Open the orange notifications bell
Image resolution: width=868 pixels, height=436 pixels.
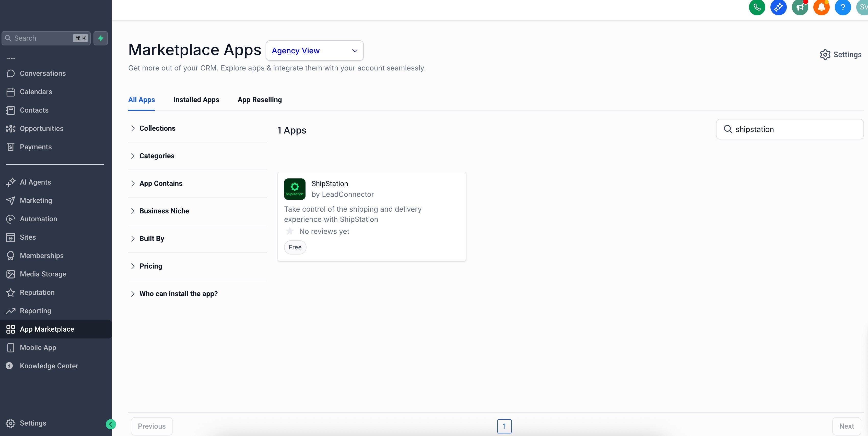click(821, 7)
